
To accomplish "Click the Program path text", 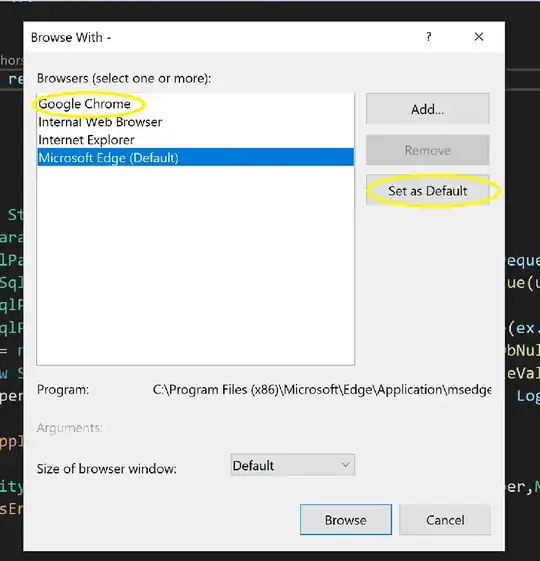I will point(322,389).
